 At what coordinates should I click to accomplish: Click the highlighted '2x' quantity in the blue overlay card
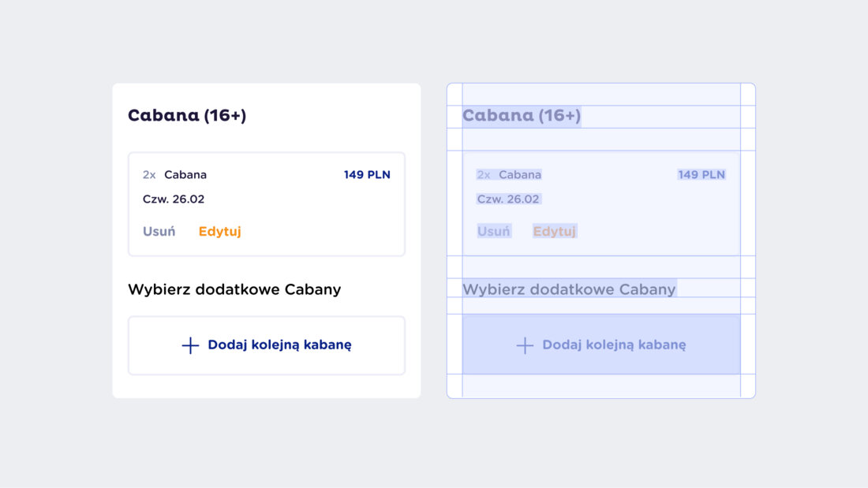484,175
